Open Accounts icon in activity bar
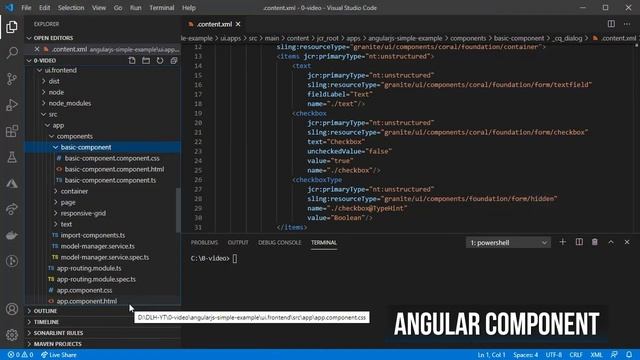The height and width of the screenshot is (360, 640). 12,309
